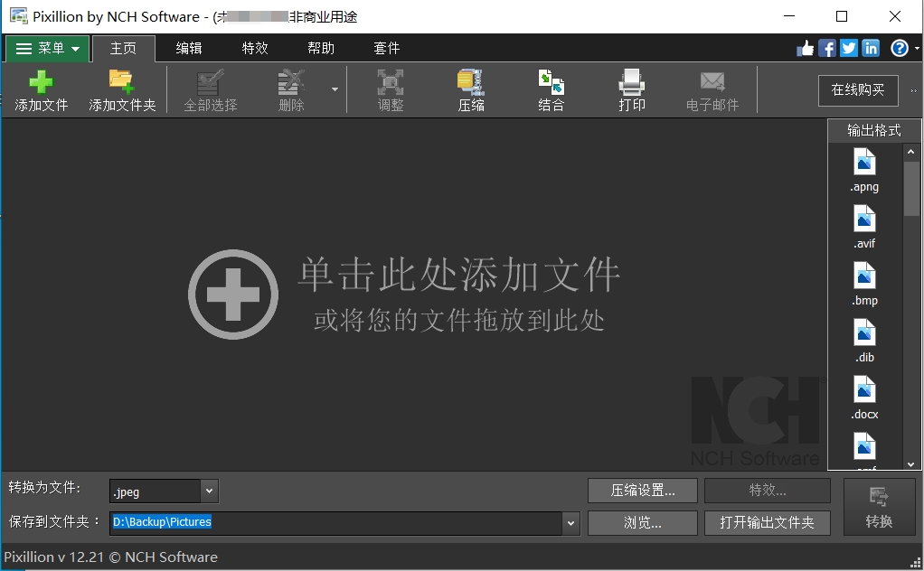This screenshot has height=571, width=924.
Task: Click the output format scrollbar thumb
Action: (911, 188)
